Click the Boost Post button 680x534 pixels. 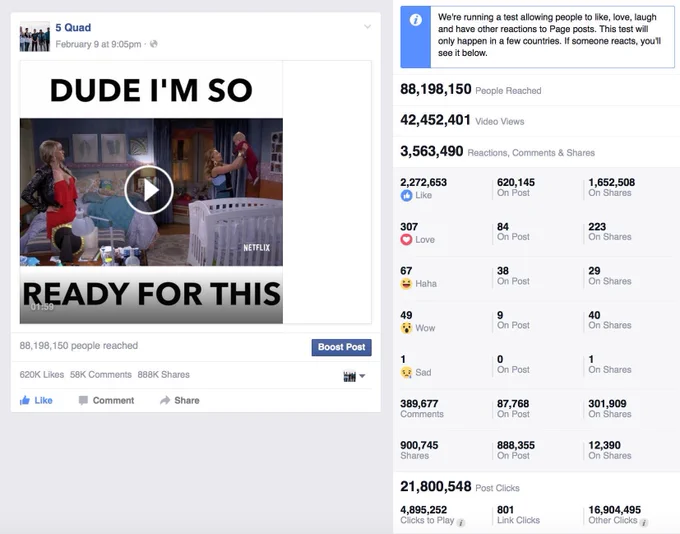[x=341, y=347]
